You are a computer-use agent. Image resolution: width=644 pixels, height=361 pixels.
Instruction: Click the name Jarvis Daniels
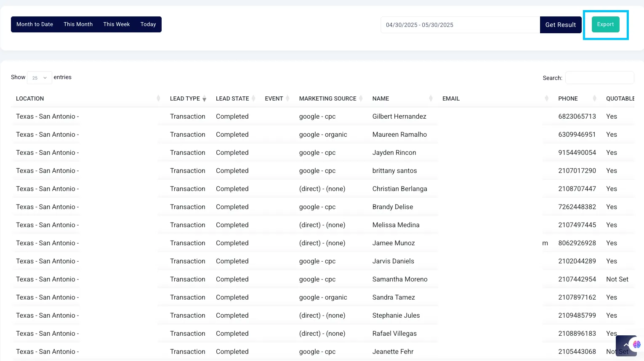[x=393, y=261]
